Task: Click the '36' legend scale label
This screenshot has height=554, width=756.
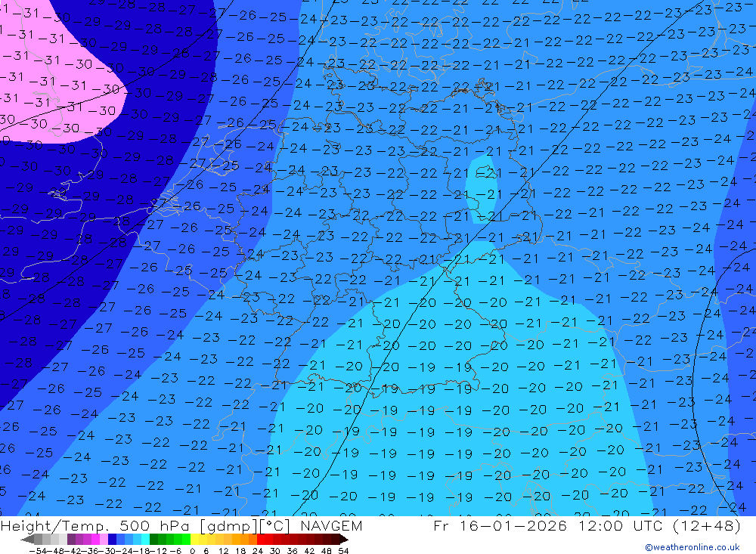Action: (x=292, y=551)
